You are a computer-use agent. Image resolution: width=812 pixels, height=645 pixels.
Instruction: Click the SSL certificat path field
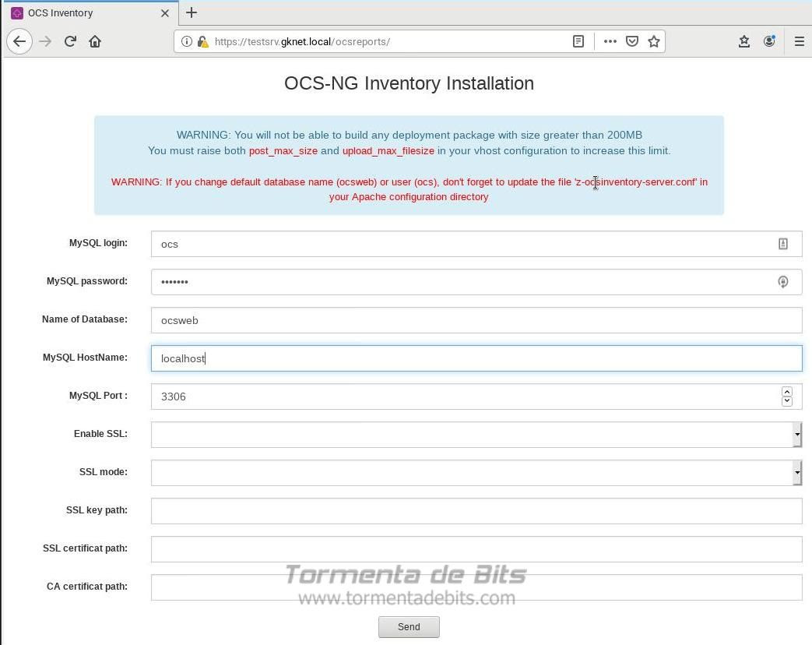click(x=476, y=549)
